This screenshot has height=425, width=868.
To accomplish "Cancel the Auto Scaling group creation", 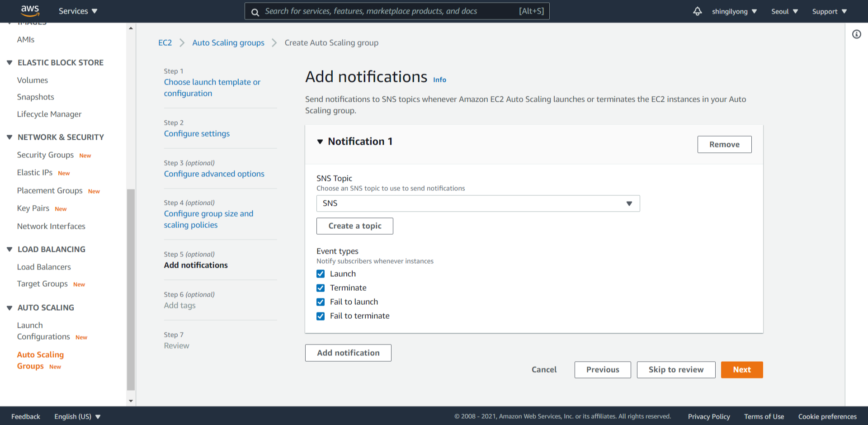I will tap(544, 370).
